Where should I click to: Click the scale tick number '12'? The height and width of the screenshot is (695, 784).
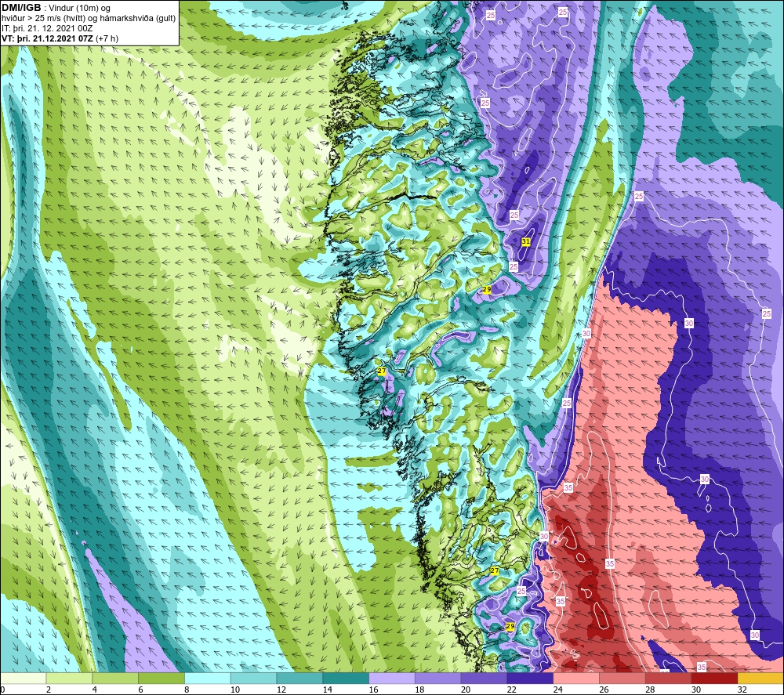[x=281, y=690]
